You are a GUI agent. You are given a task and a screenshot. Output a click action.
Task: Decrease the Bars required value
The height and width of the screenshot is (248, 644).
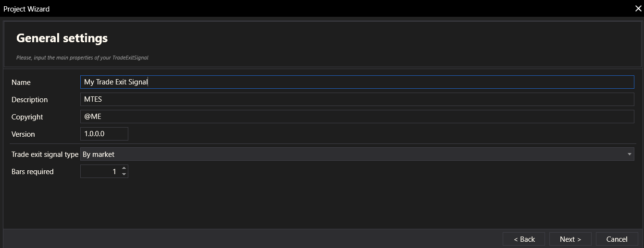click(x=124, y=175)
